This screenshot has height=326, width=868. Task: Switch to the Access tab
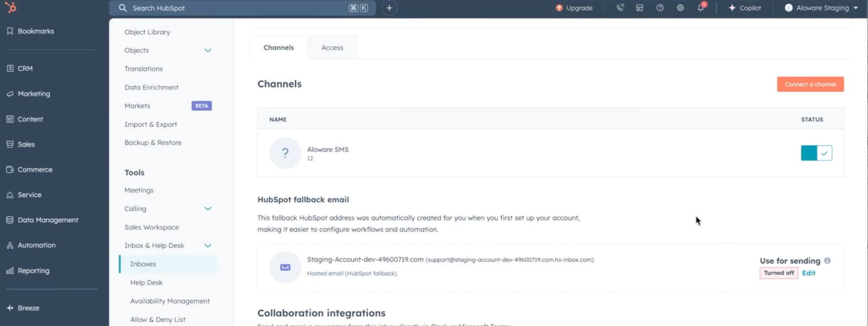click(x=333, y=48)
